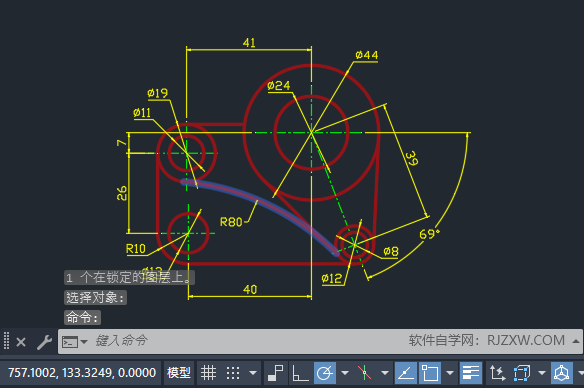Expand command history with up arrow
584x388 pixels.
[575, 341]
